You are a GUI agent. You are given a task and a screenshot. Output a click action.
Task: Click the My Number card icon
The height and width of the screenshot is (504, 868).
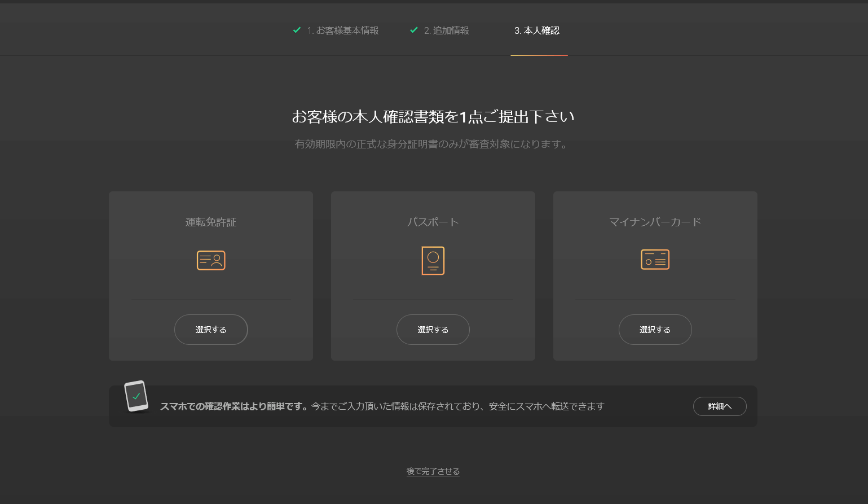point(655,259)
